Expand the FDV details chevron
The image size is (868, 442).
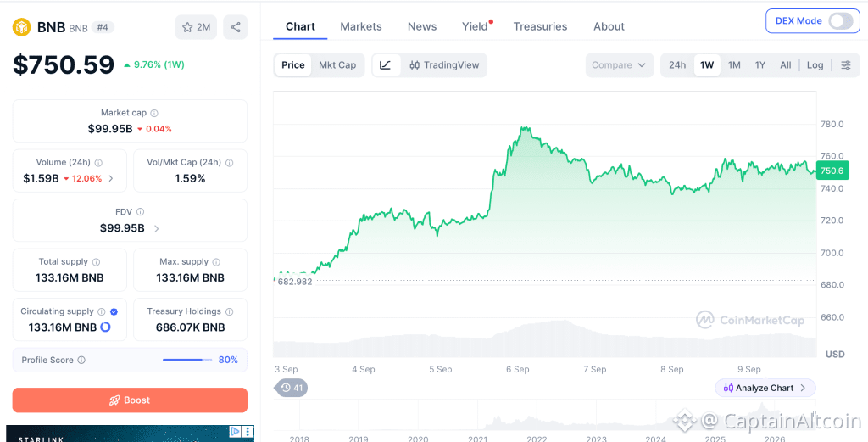pos(156,228)
